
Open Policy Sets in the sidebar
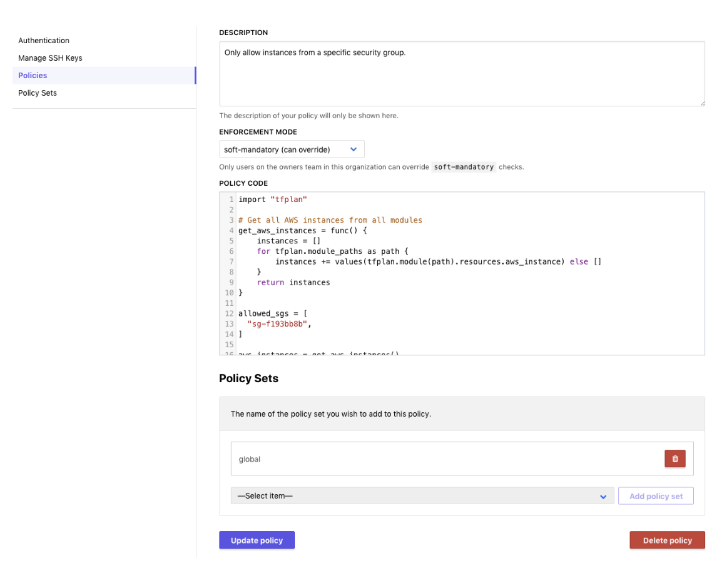38,93
